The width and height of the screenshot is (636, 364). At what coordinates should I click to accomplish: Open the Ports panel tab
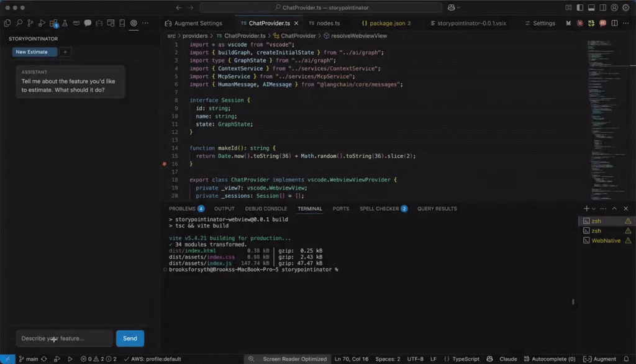coord(341,209)
